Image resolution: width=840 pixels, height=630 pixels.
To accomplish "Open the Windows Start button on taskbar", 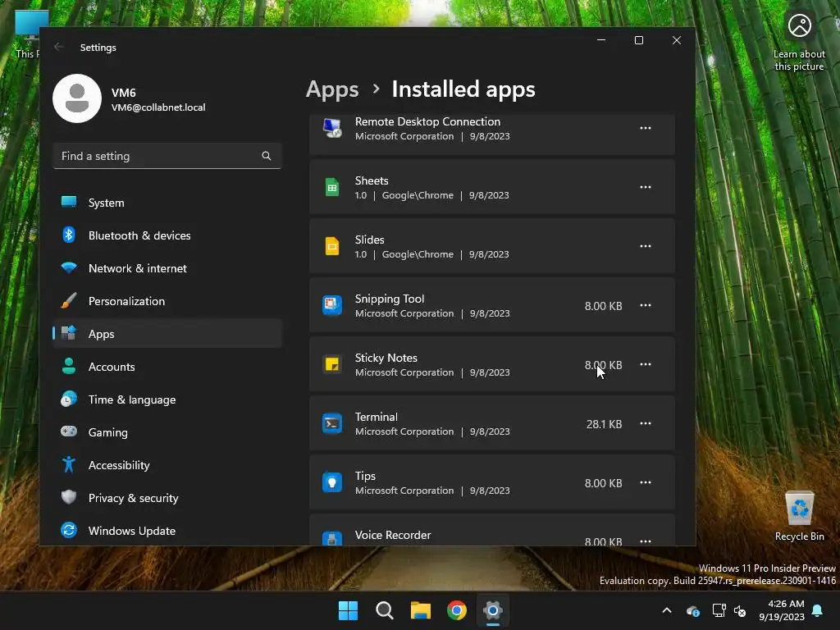I will click(x=348, y=610).
